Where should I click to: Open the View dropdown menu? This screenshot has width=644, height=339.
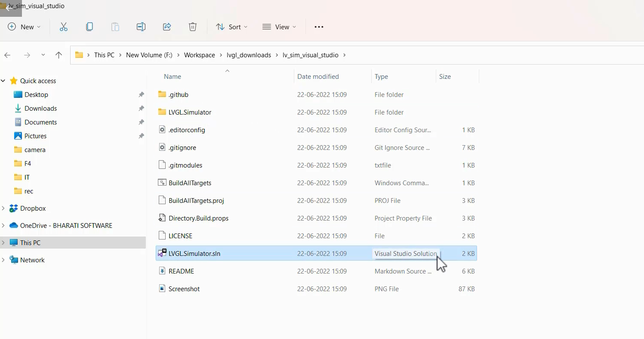(279, 27)
